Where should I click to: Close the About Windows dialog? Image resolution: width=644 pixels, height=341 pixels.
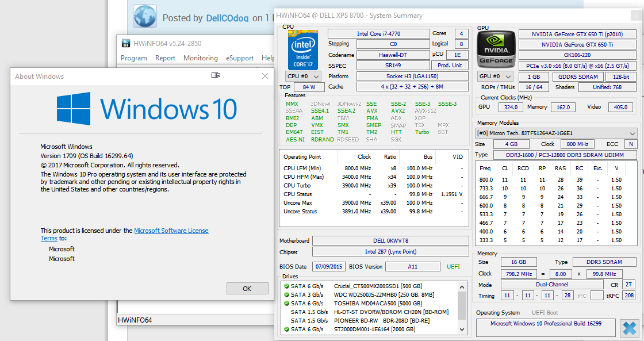point(264,76)
